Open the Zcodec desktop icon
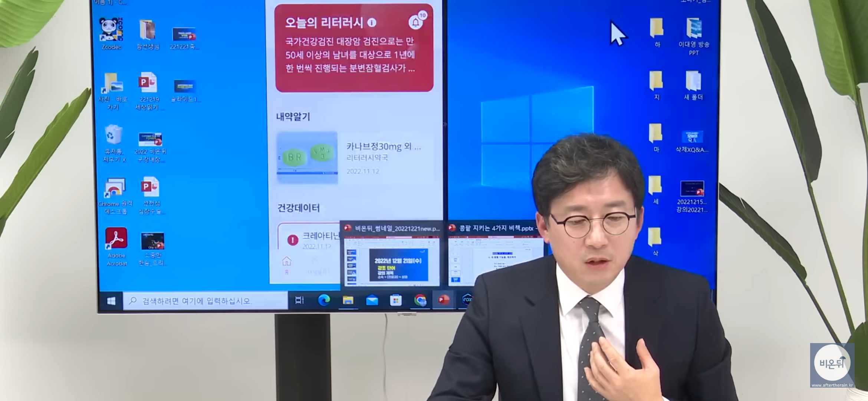 (x=111, y=30)
